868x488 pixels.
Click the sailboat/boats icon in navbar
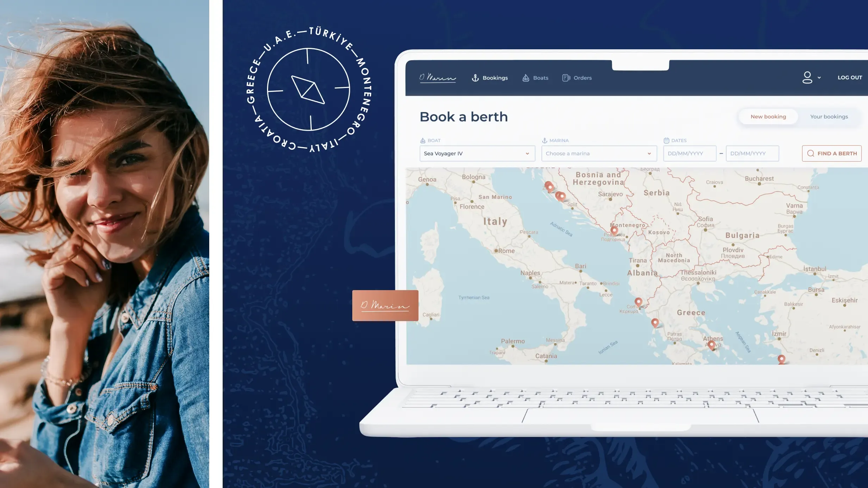tap(525, 77)
